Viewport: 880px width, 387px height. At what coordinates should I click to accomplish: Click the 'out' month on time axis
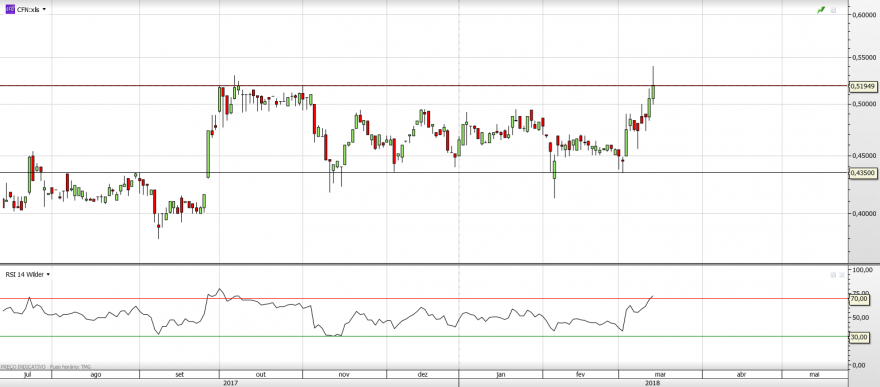[x=261, y=374]
